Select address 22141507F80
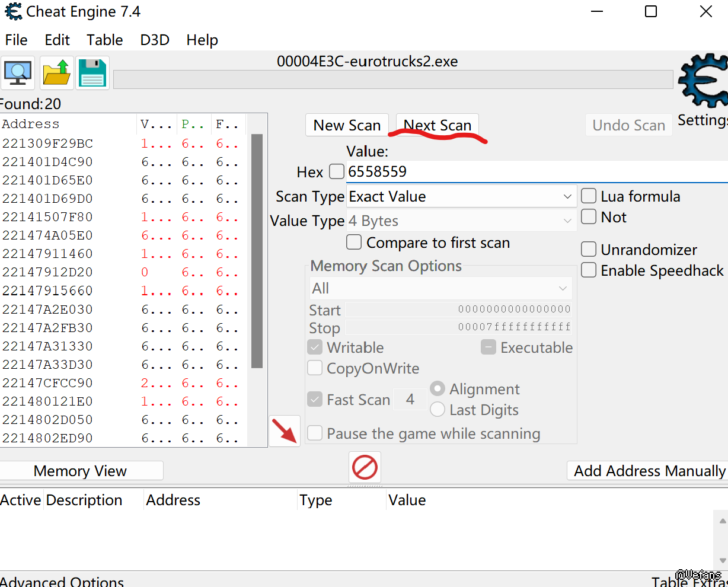728x587 pixels. [47, 217]
